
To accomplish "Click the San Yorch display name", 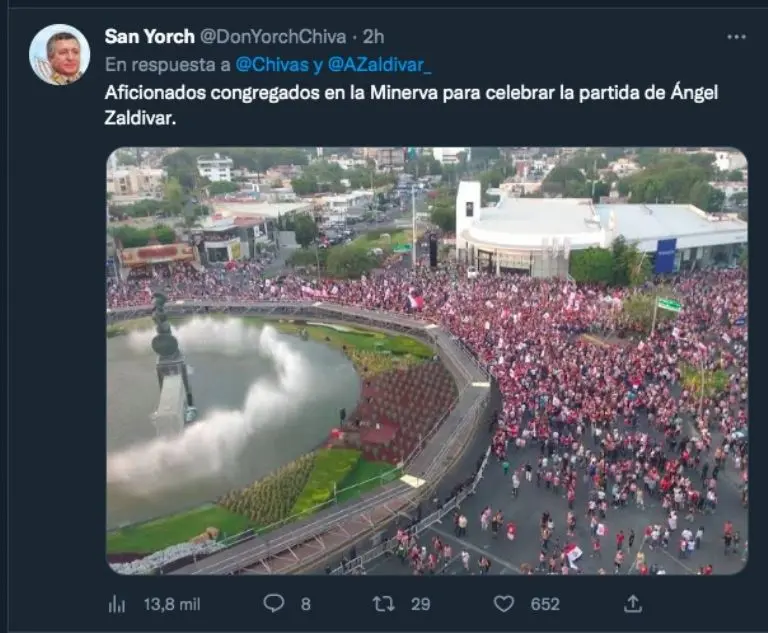I will coord(149,37).
